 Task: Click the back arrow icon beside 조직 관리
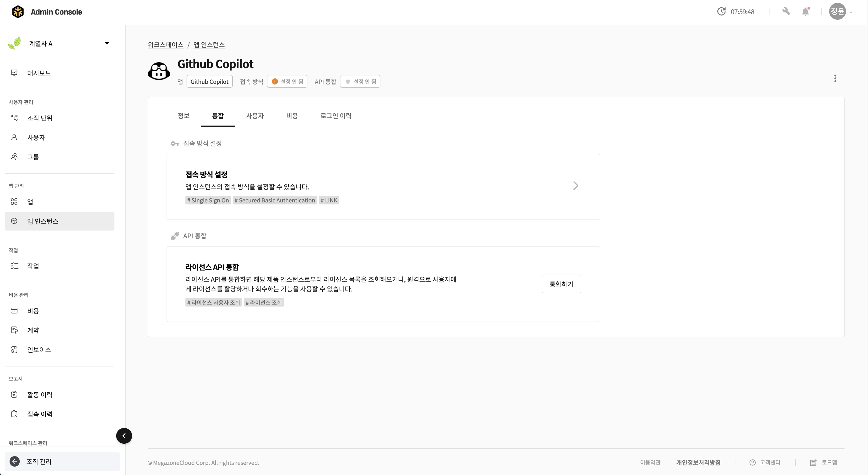pyautogui.click(x=14, y=461)
